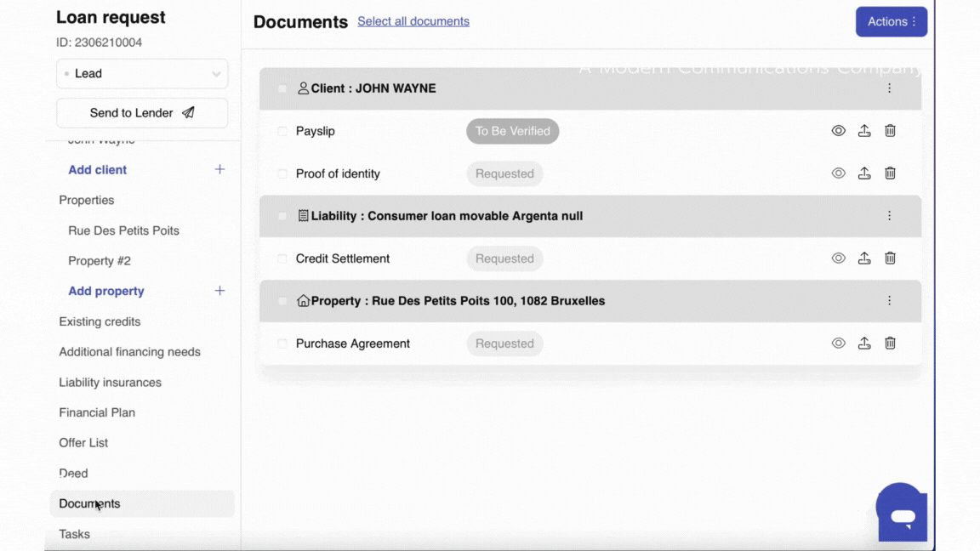980x551 pixels.
Task: Tick the Payslip checkbox
Action: 282,131
